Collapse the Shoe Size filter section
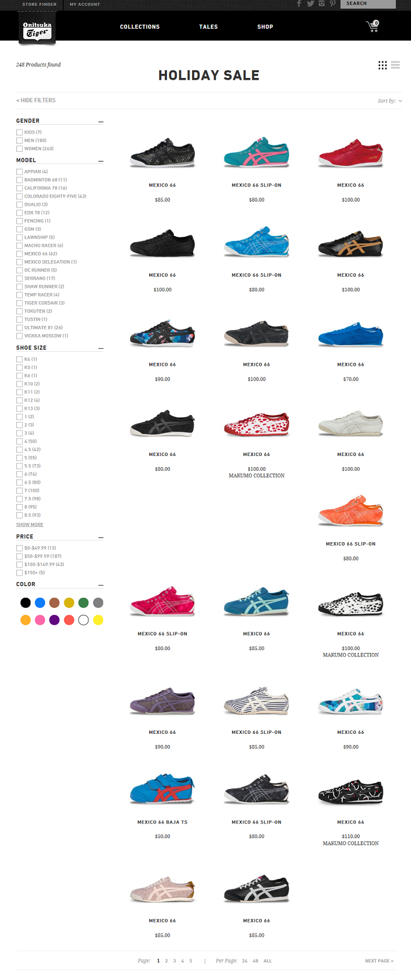 point(101,348)
